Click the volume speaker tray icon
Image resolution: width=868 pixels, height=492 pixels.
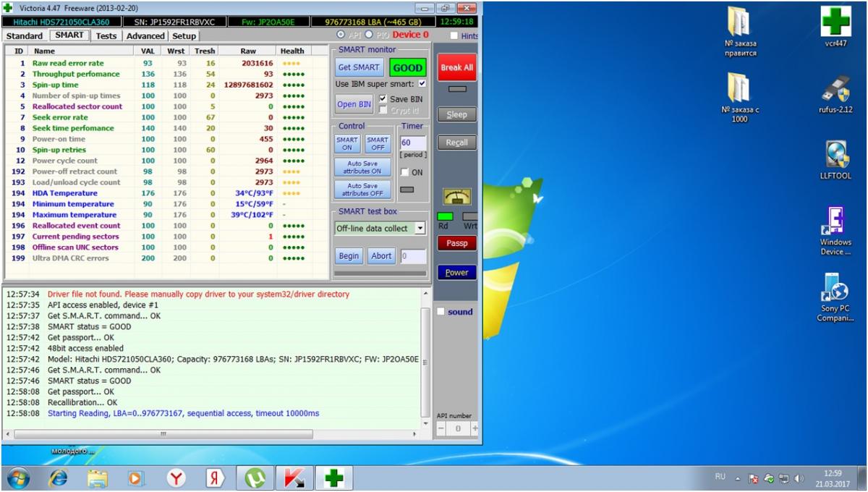(x=799, y=478)
